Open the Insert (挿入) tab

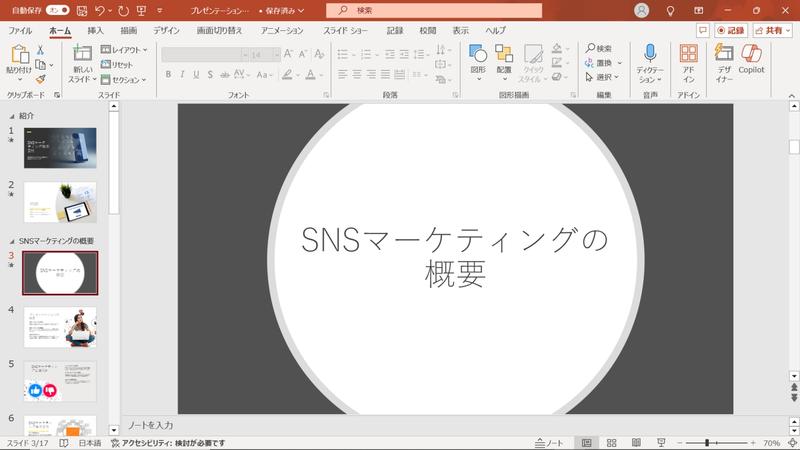coord(95,31)
